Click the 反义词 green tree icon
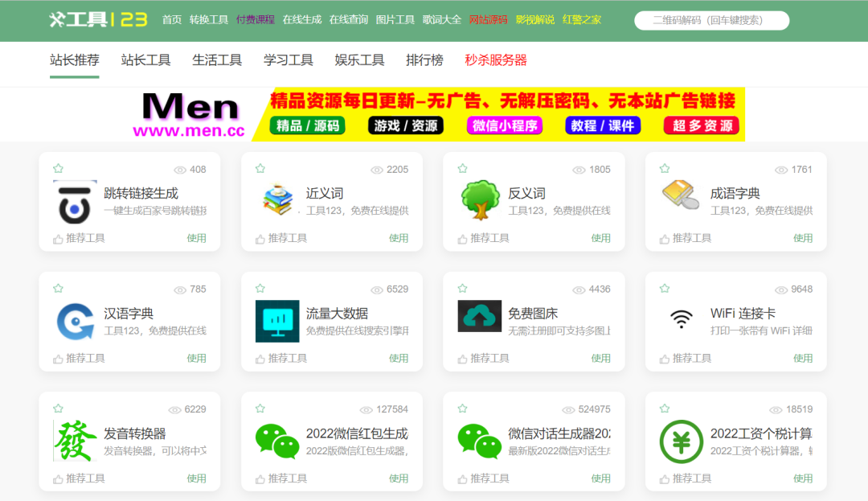868x501 pixels. coord(479,199)
